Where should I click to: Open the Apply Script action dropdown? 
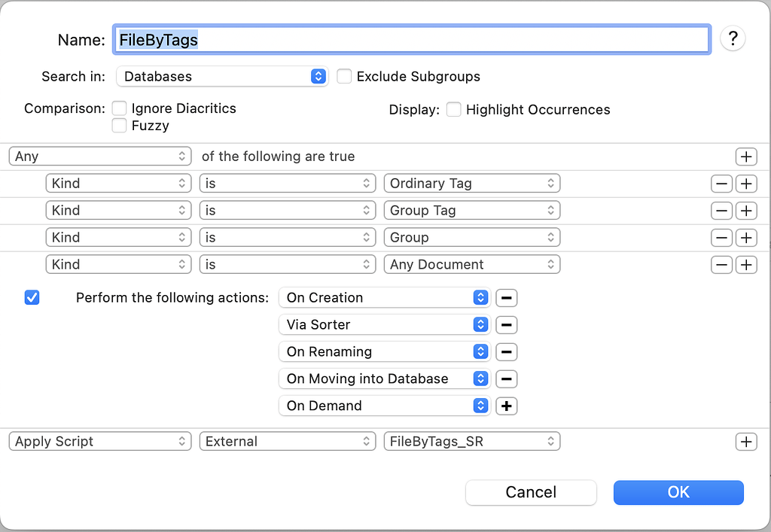(x=99, y=441)
